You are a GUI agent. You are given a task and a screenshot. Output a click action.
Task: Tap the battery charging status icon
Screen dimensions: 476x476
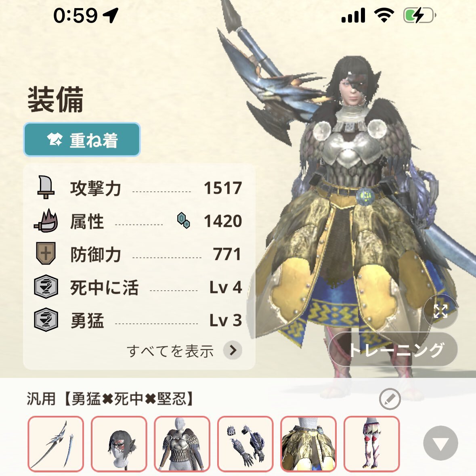click(420, 15)
